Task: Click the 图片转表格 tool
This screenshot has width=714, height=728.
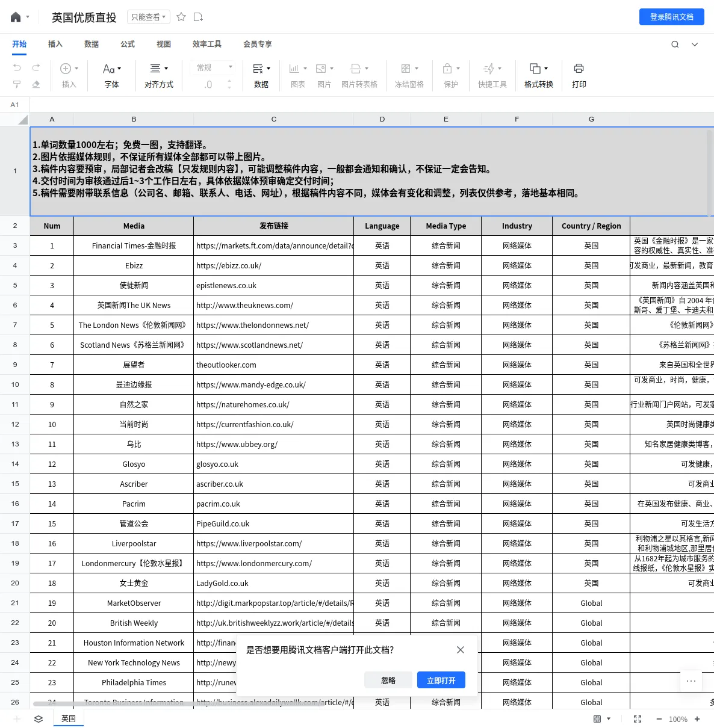Action: click(359, 76)
